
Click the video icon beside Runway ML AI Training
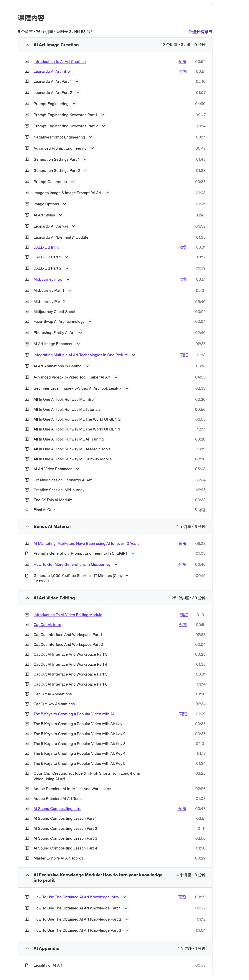pos(27,439)
